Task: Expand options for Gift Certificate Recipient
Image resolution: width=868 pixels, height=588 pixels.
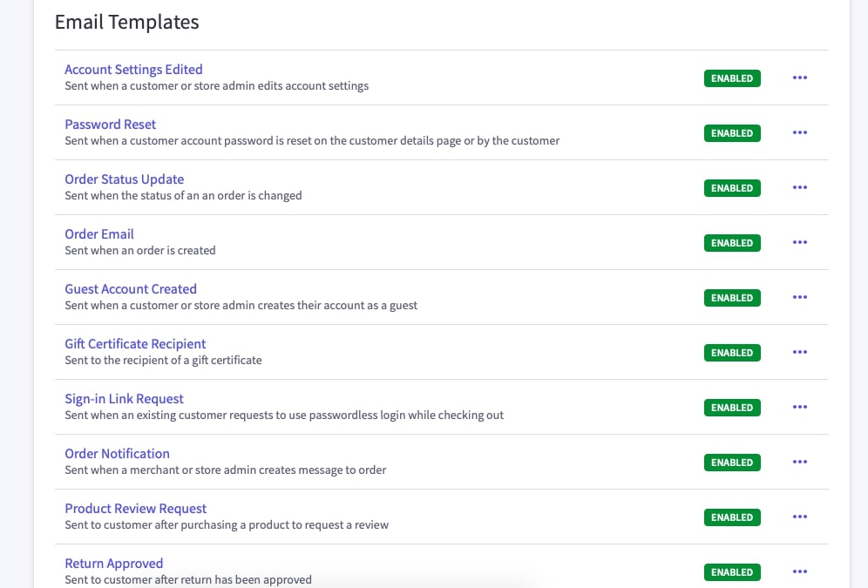Action: 799,352
